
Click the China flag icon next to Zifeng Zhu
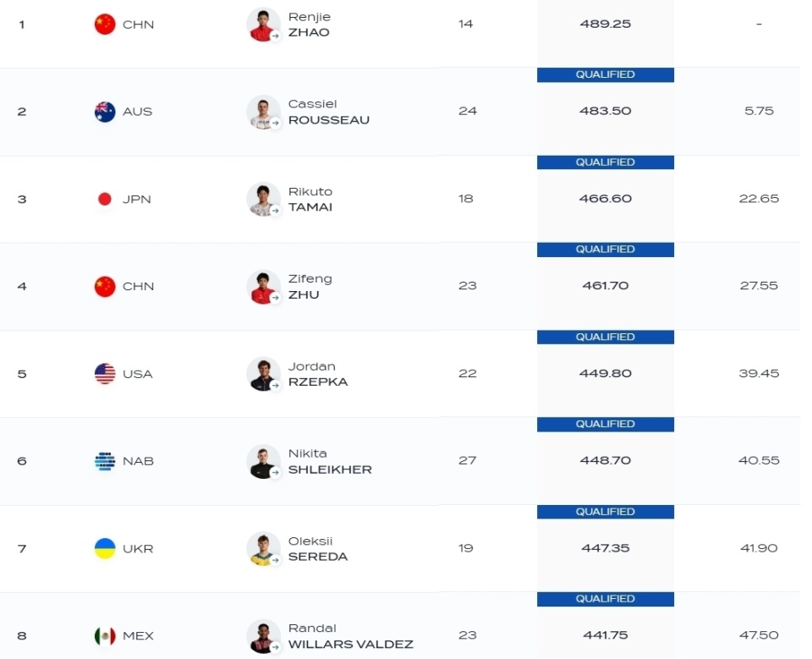click(105, 286)
